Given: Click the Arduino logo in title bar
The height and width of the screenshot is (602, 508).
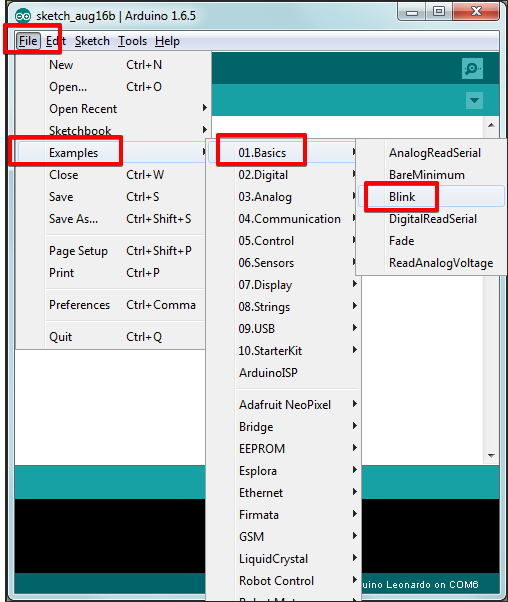Looking at the screenshot, I should coord(23,16).
